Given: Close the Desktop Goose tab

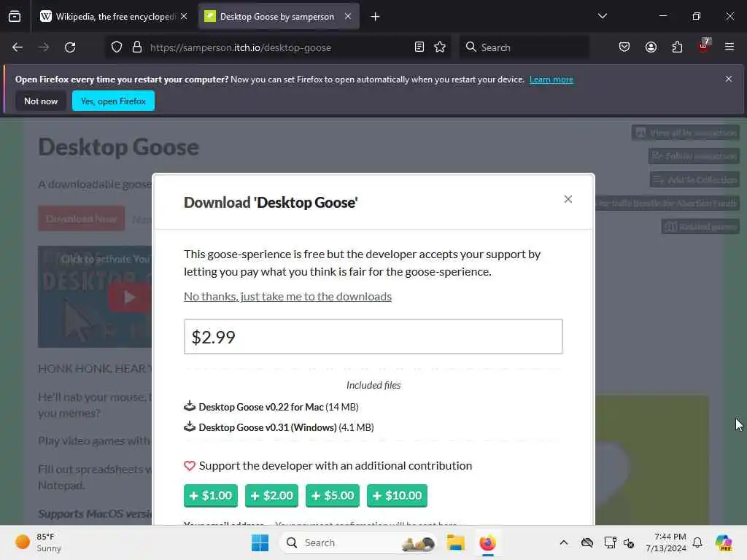Looking at the screenshot, I should [348, 17].
